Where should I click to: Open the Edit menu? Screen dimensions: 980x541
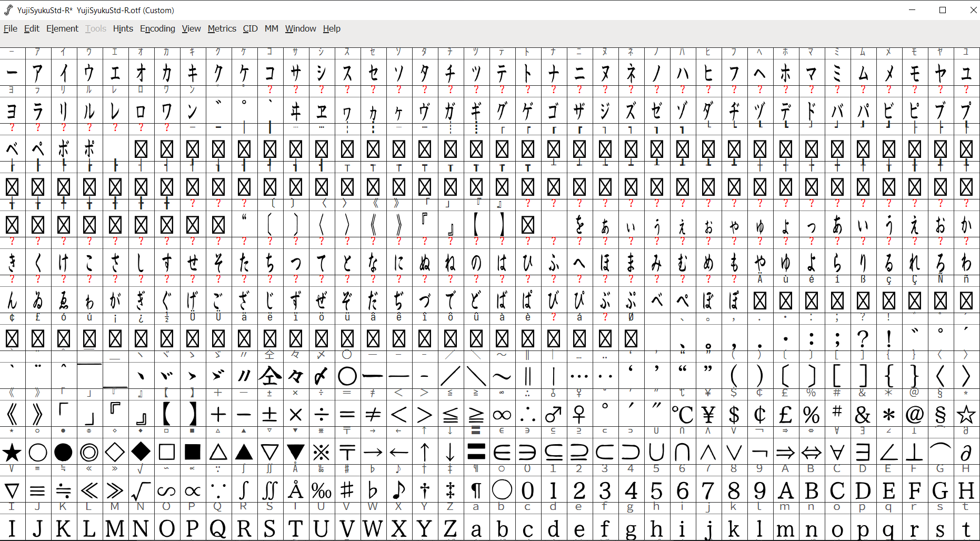click(x=32, y=29)
